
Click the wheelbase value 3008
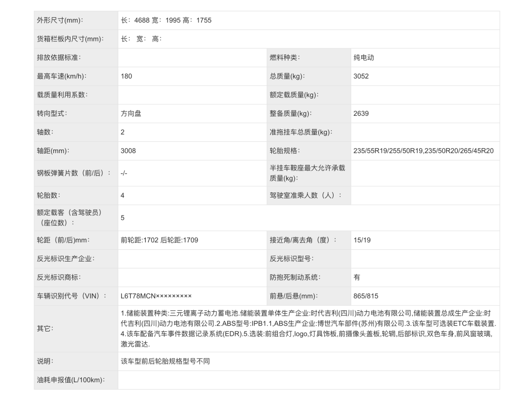click(x=128, y=151)
